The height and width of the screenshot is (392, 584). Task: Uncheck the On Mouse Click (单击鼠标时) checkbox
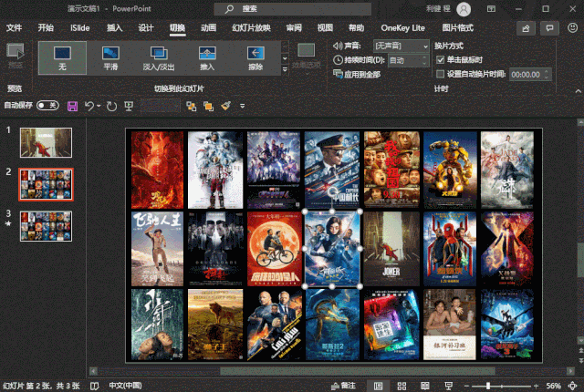coord(440,60)
